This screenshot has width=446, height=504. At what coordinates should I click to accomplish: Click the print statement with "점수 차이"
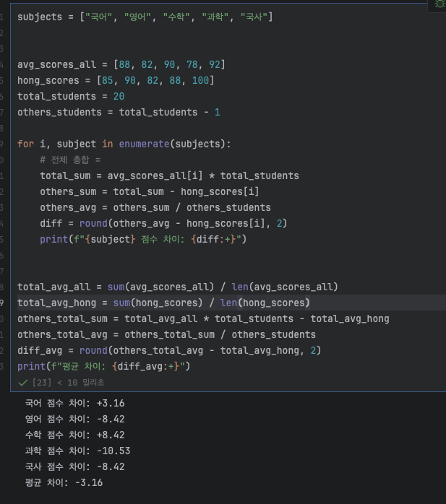click(x=143, y=239)
